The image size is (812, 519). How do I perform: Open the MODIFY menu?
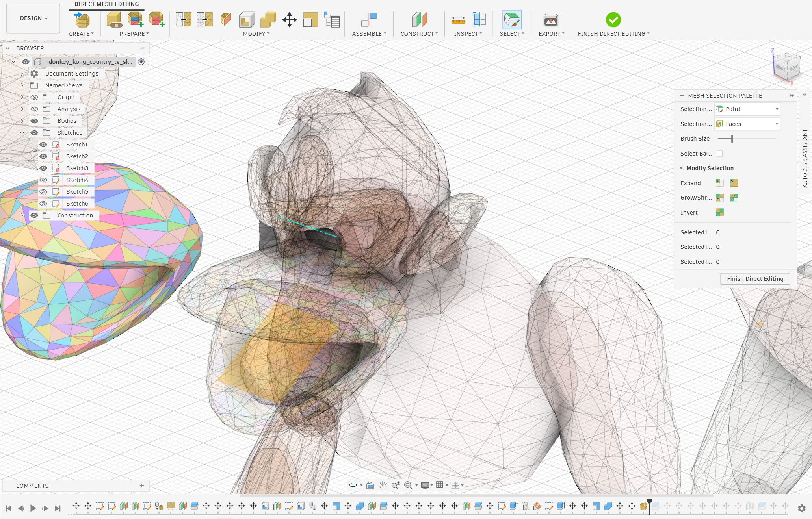pos(256,34)
